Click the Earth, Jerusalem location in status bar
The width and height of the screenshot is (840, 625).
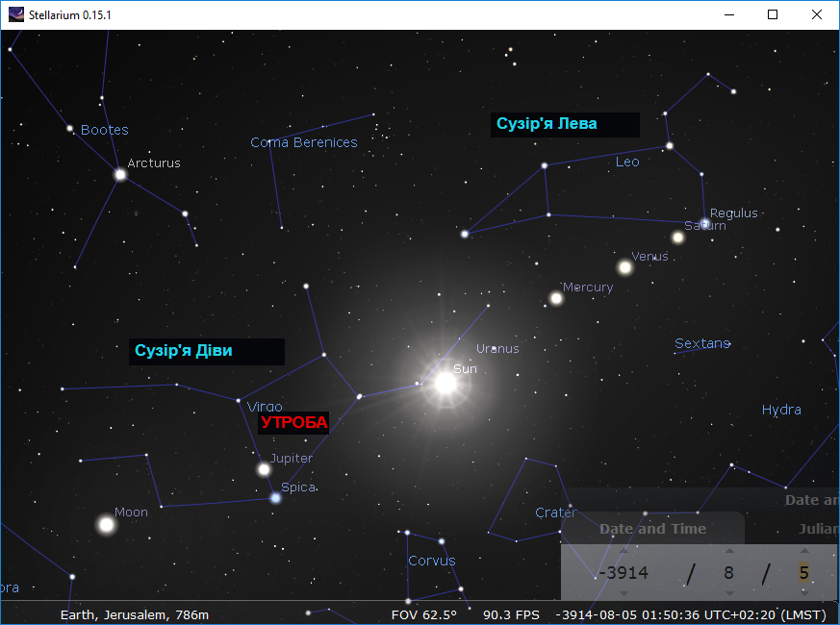click(135, 614)
